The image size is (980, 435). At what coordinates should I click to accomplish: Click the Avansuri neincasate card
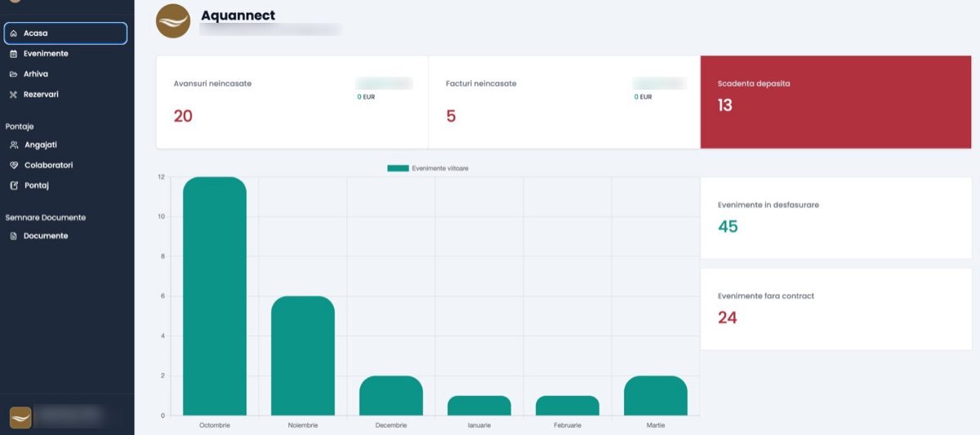coord(292,102)
